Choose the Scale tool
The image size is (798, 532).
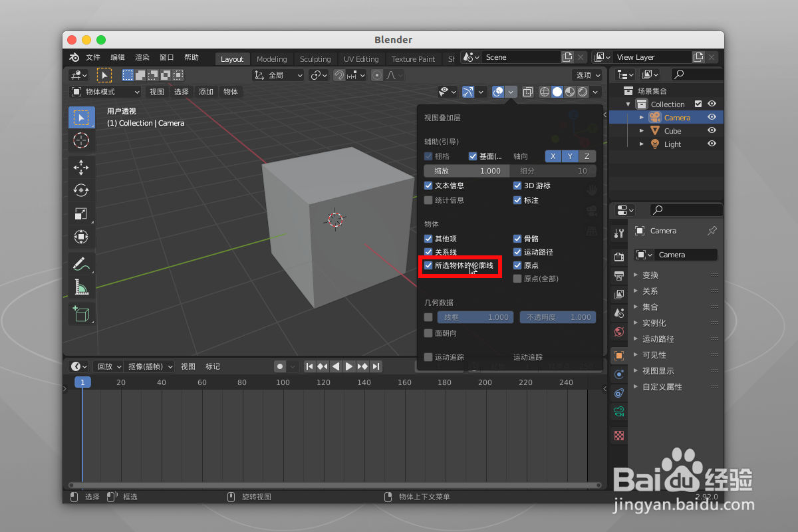81,213
